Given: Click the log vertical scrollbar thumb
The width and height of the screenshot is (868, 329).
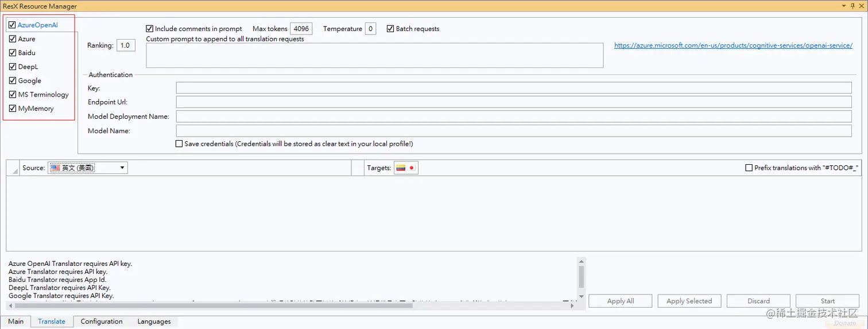Looking at the screenshot, I should pyautogui.click(x=581, y=276).
